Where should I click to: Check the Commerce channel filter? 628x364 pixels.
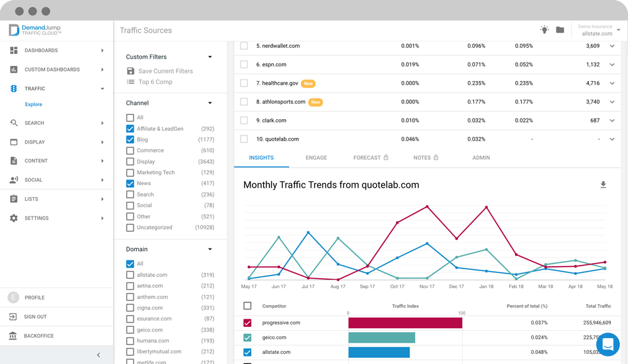point(130,151)
